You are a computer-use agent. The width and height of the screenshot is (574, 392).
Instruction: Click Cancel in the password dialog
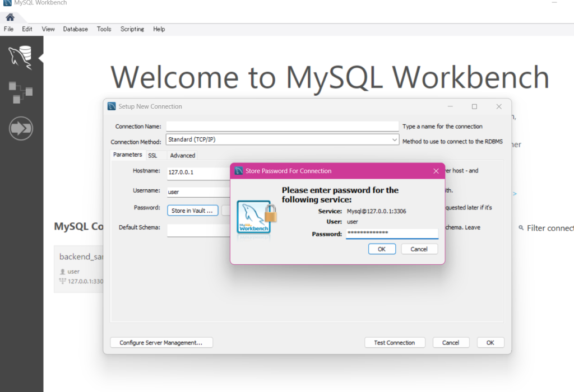pyautogui.click(x=419, y=249)
